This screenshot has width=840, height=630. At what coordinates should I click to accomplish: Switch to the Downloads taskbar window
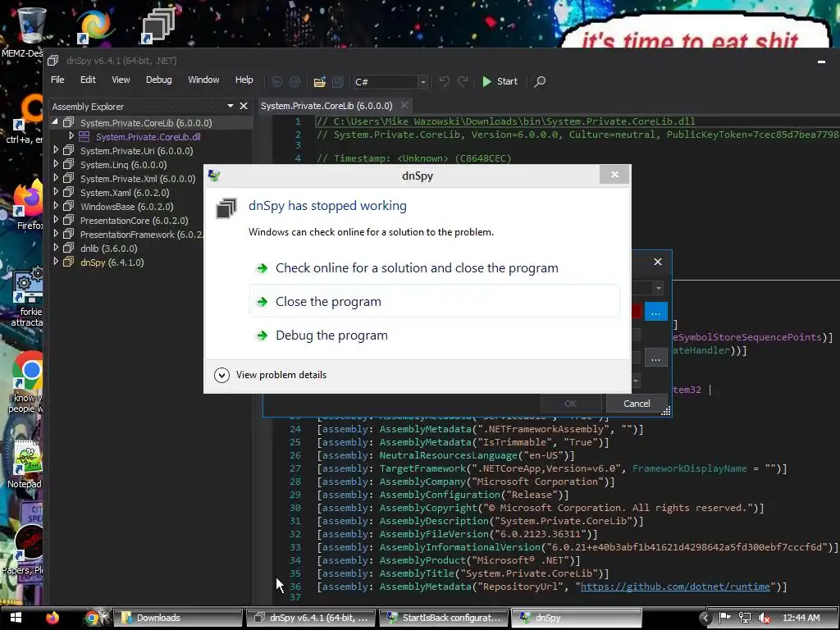178,618
